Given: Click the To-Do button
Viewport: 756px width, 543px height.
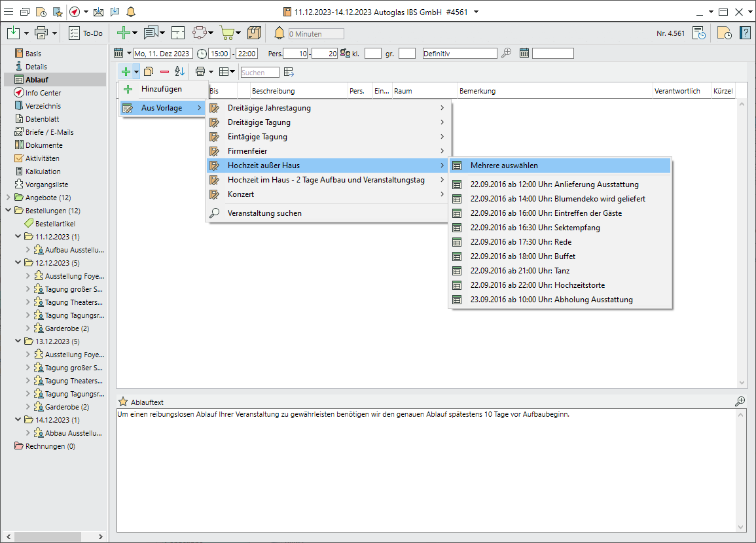Looking at the screenshot, I should click(86, 33).
